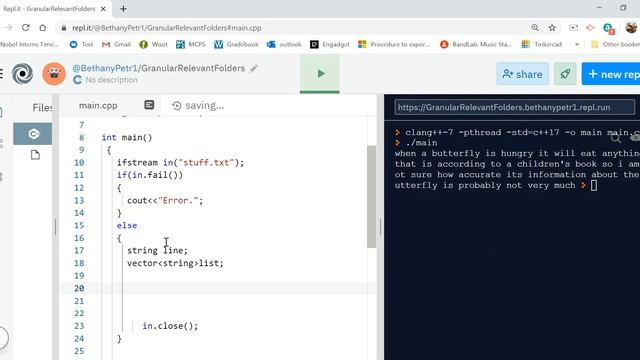Click the repl.run URL field
The height and width of the screenshot is (360, 640).
[515, 107]
